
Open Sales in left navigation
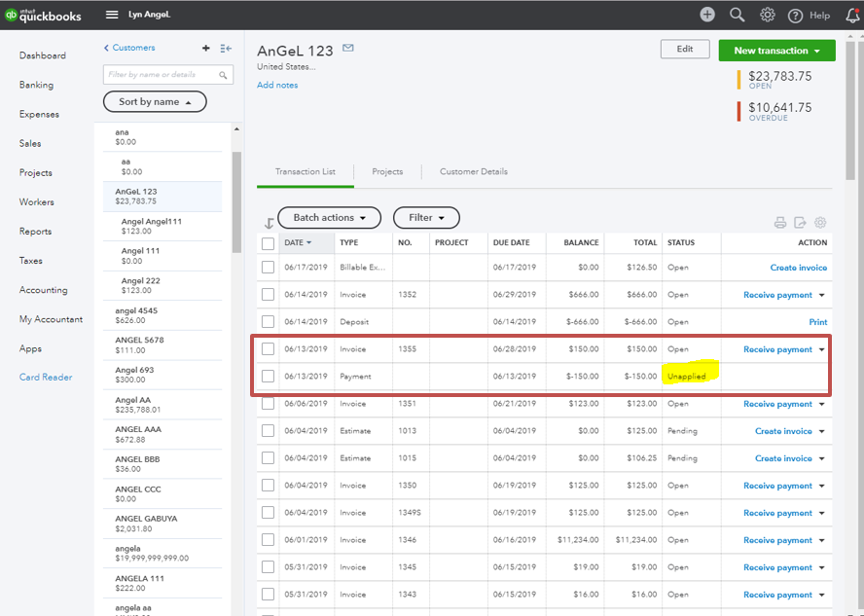tap(30, 143)
